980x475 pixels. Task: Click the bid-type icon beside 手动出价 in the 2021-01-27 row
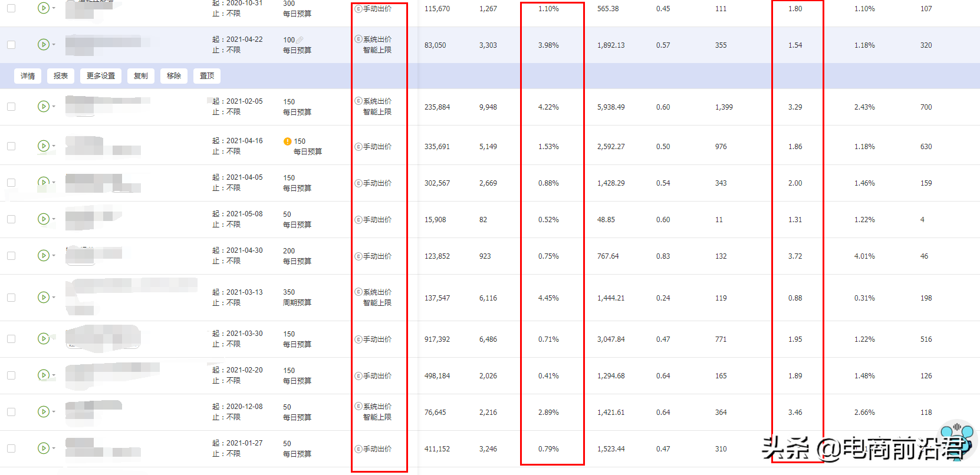click(358, 449)
